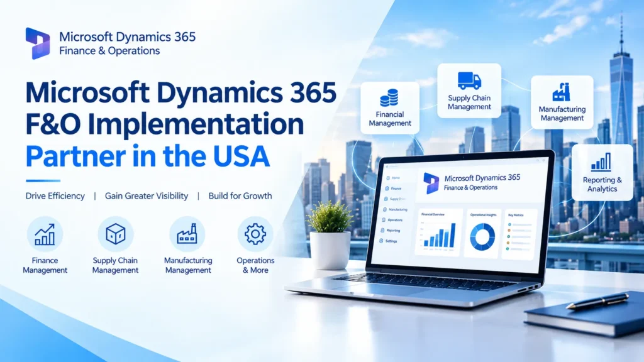Click the "Partner in the USA" headline

pos(147,156)
